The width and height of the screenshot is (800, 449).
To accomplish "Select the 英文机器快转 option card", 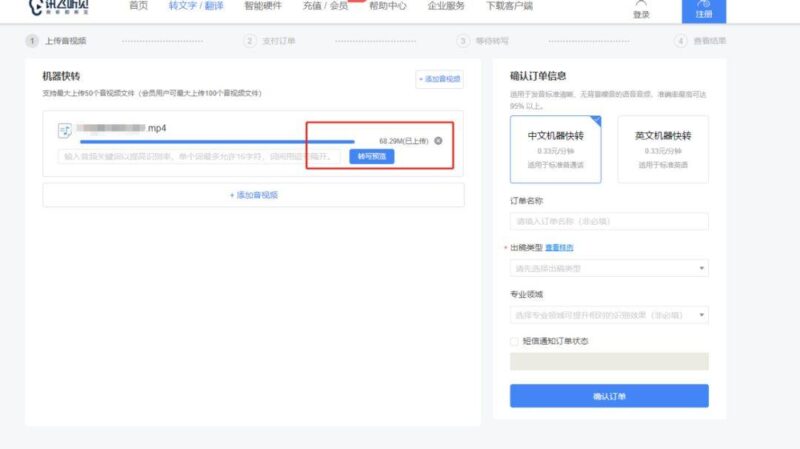I will click(663, 149).
